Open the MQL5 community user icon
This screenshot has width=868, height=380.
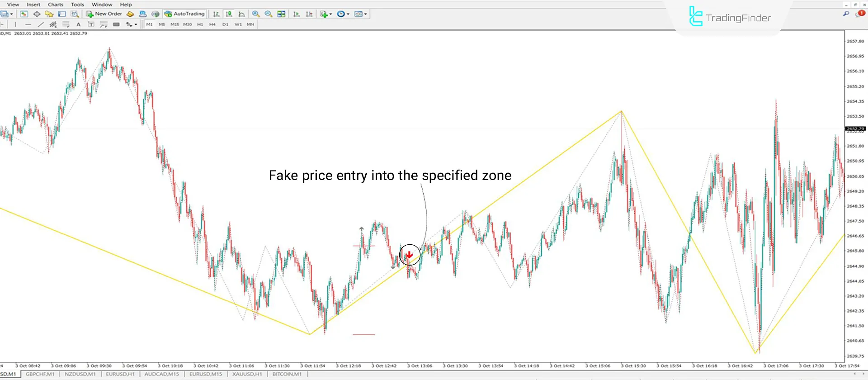[x=142, y=14]
